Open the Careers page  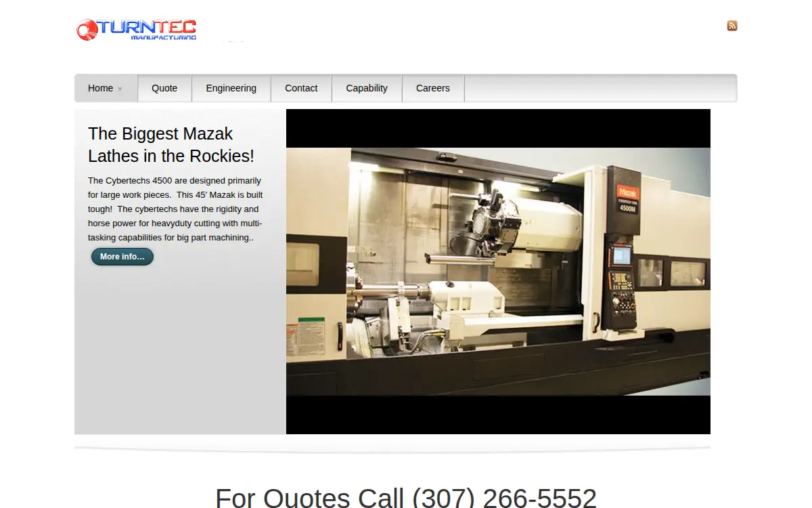[x=433, y=88]
